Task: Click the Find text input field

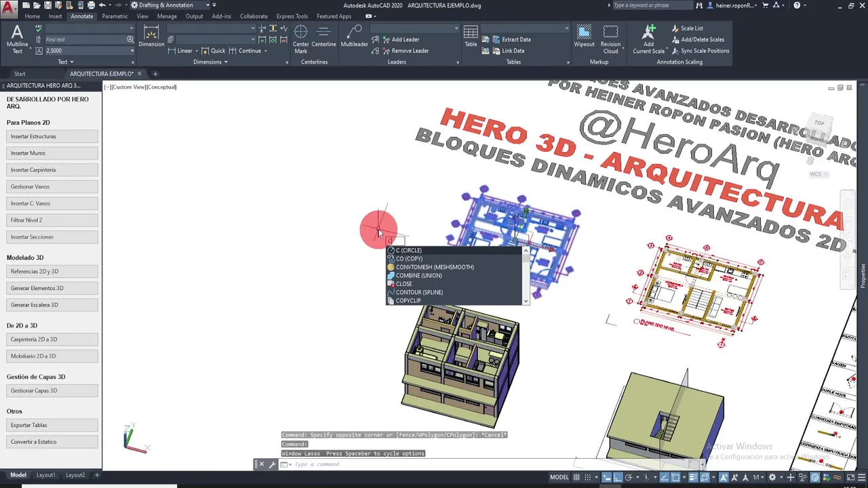Action: point(85,39)
